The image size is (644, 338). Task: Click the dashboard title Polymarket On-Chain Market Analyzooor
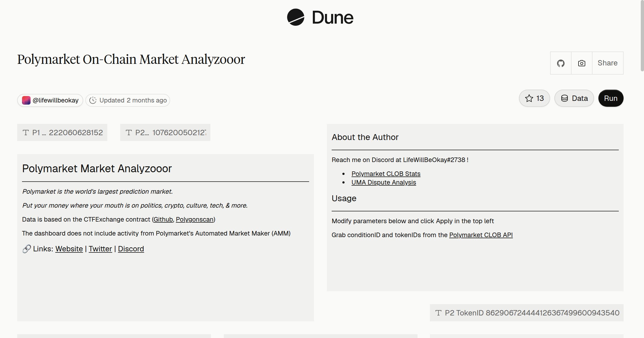131,59
